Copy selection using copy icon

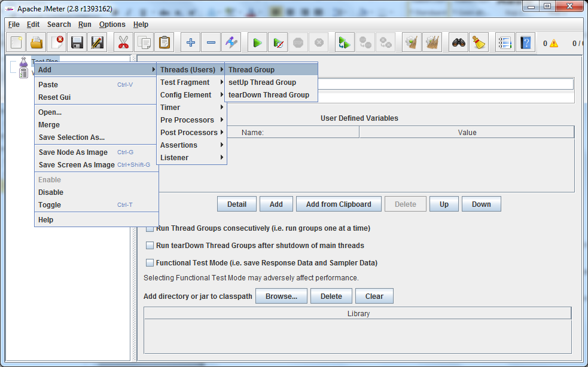[x=144, y=42]
